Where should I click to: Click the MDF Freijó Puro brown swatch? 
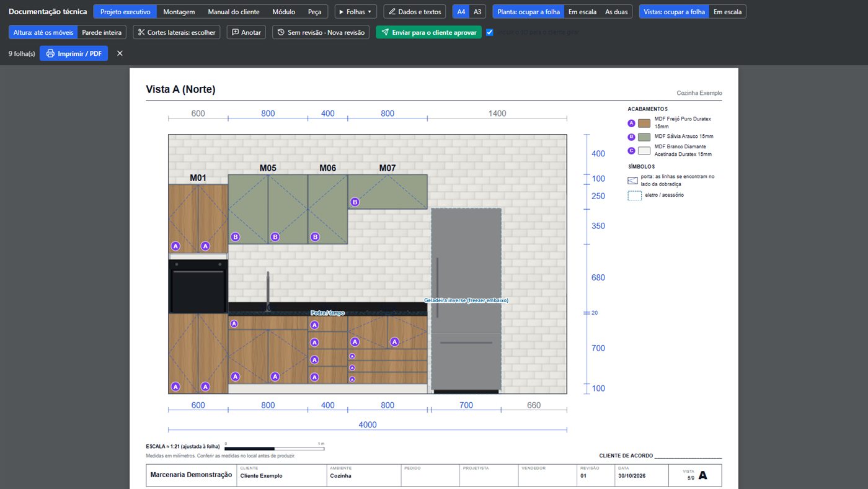(x=644, y=123)
